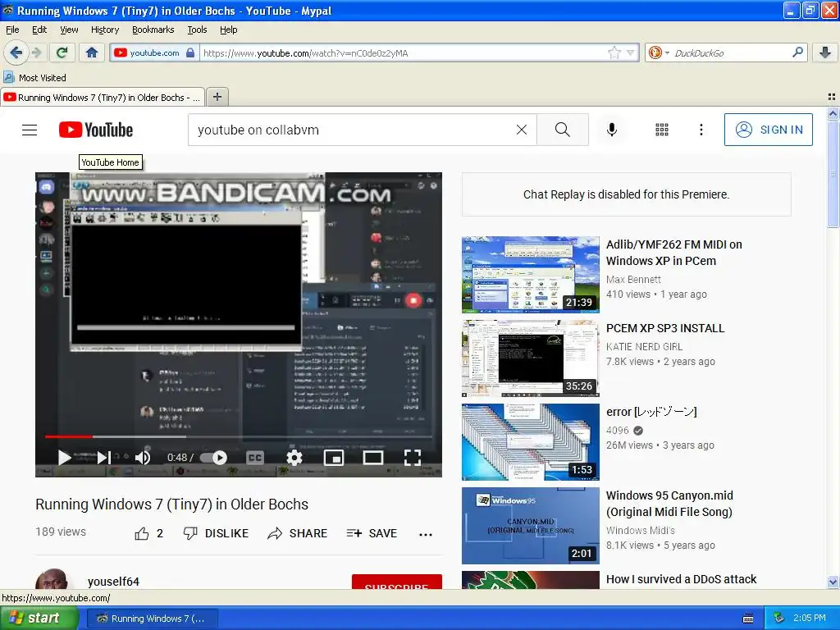
Task: Switch to theater mode
Action: pos(373,458)
